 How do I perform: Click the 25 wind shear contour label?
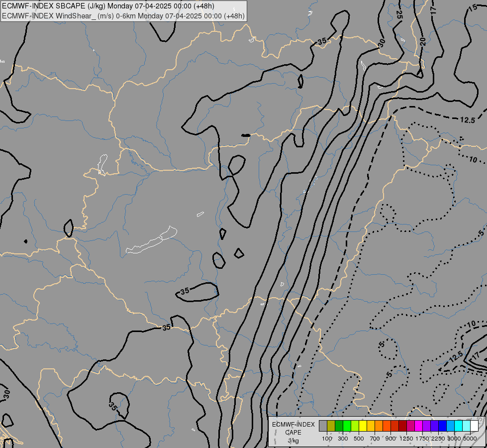pyautogui.click(x=399, y=15)
